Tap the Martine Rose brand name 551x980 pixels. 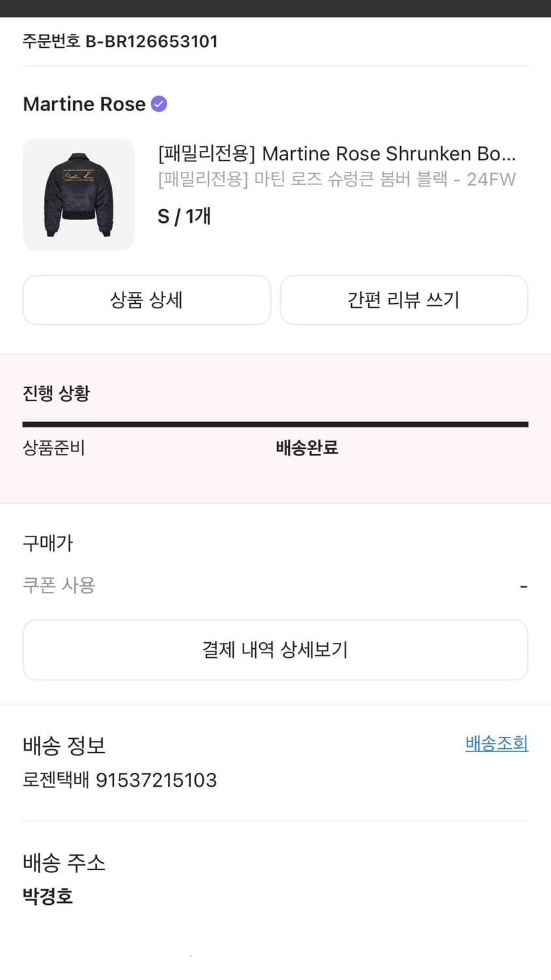(x=84, y=104)
